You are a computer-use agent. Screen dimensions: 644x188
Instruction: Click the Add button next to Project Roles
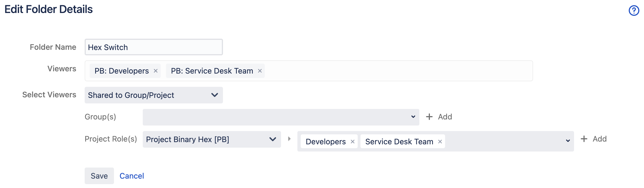pos(594,139)
